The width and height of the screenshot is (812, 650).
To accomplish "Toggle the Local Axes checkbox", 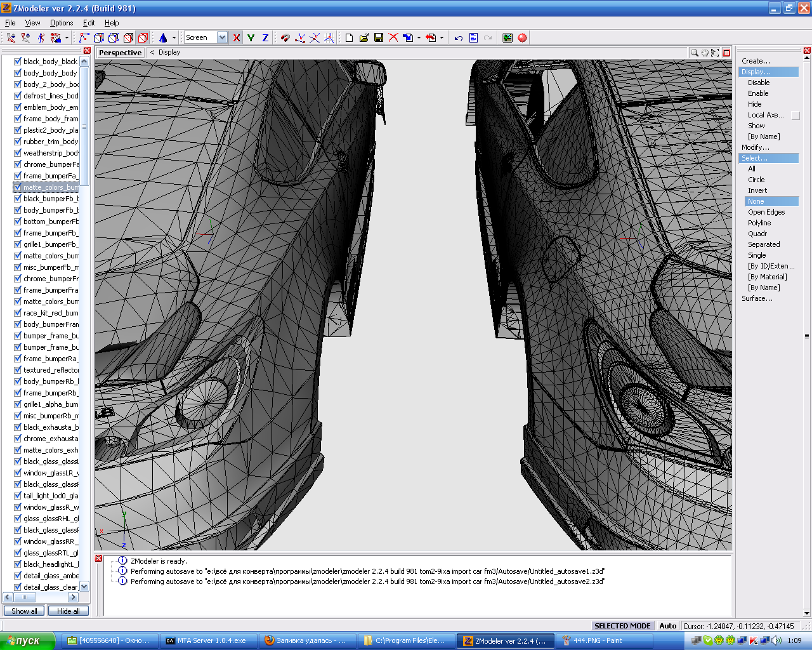I will (x=795, y=116).
